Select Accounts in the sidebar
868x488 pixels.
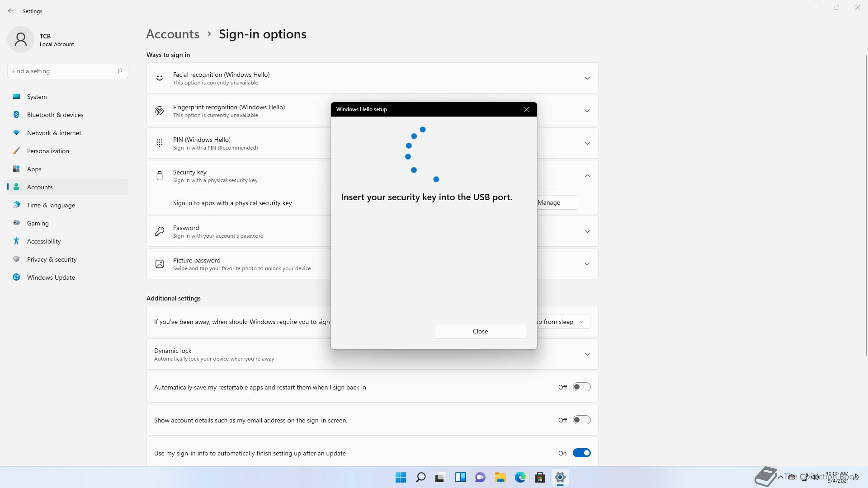pyautogui.click(x=68, y=187)
